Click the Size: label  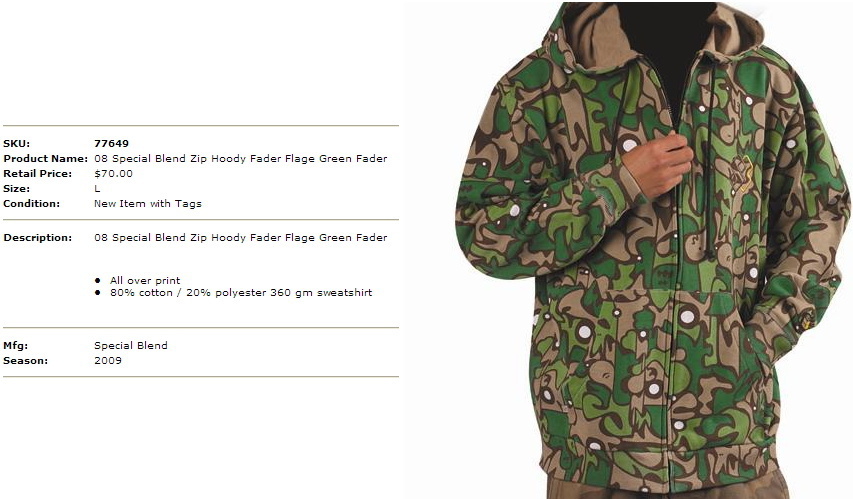(16, 189)
